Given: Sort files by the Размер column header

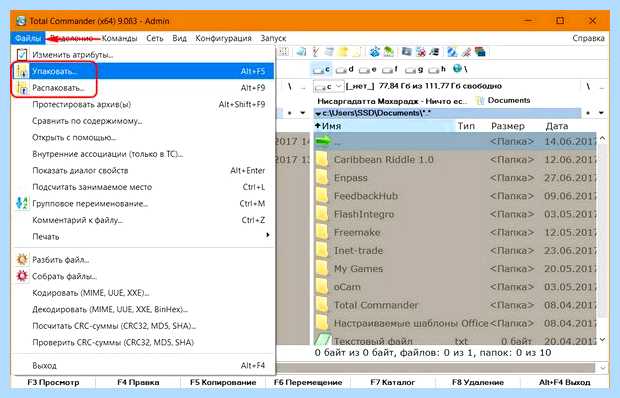Looking at the screenshot, I should pos(508,126).
